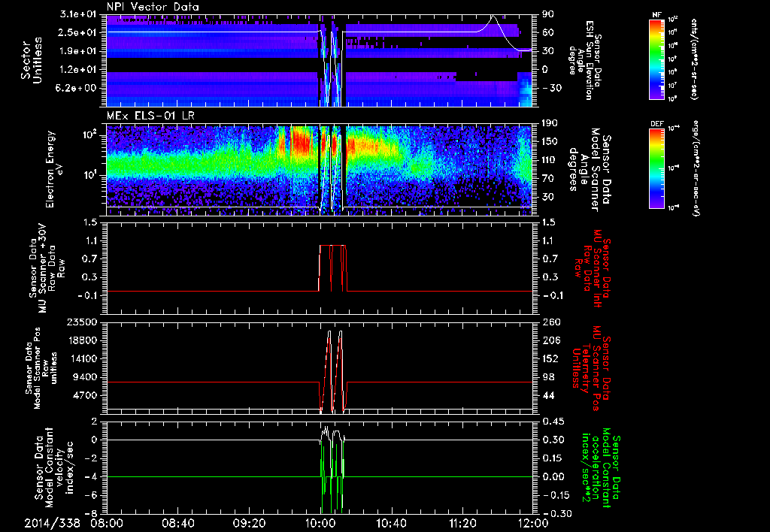Click the red MU Scanner Inh Raw Data label

[592, 268]
